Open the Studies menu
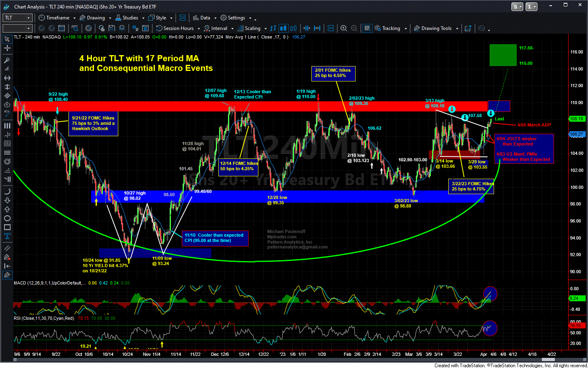Screen dimensions: 588x368 pyautogui.click(x=127, y=18)
